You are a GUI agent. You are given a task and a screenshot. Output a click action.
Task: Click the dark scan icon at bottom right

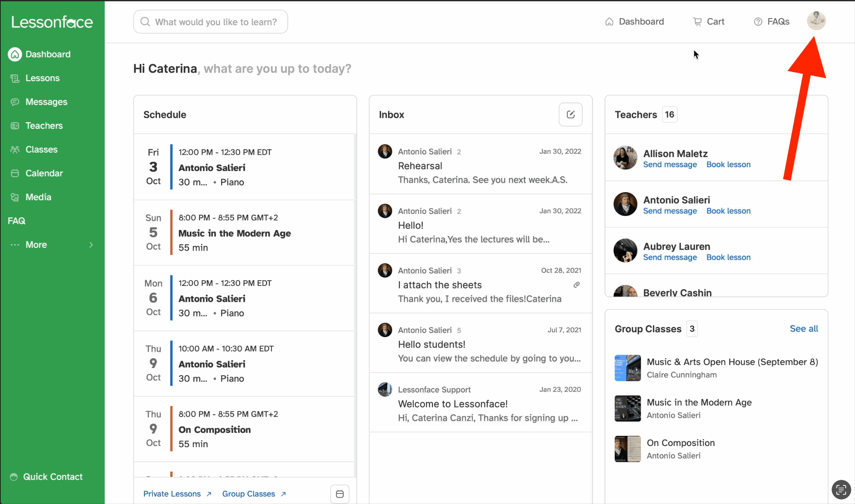click(x=841, y=490)
